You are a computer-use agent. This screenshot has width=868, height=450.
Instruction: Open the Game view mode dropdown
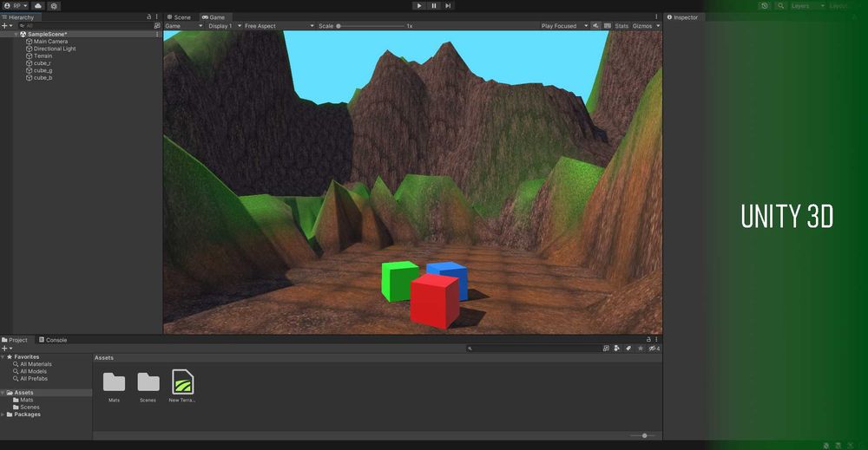[184, 26]
